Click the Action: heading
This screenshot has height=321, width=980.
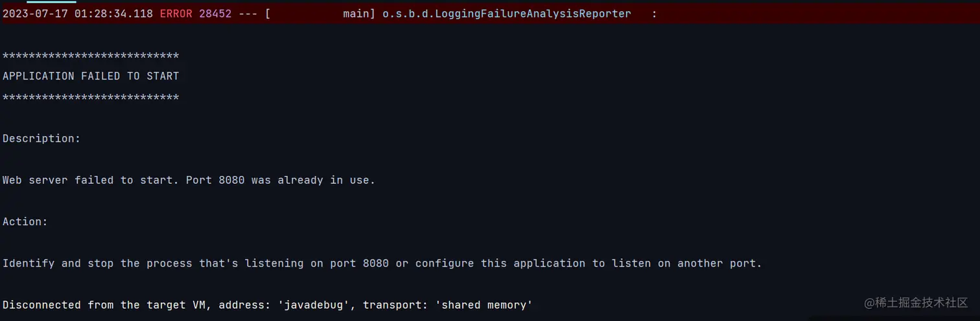(x=25, y=221)
